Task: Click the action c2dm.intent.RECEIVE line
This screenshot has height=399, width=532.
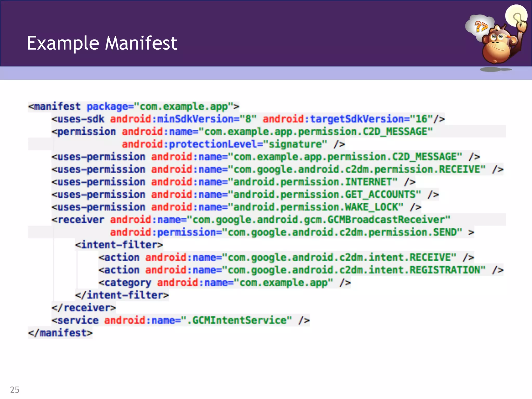Action: pos(286,257)
